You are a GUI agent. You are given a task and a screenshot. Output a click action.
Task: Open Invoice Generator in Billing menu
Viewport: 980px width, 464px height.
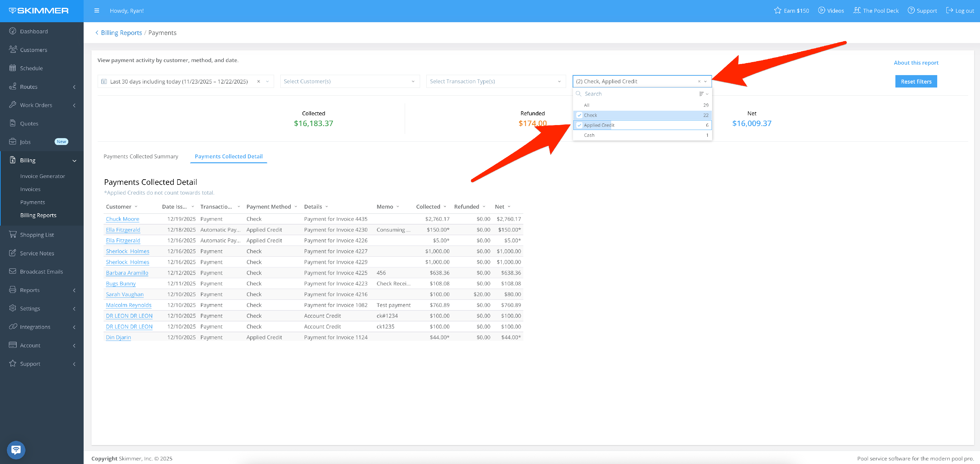click(x=42, y=176)
